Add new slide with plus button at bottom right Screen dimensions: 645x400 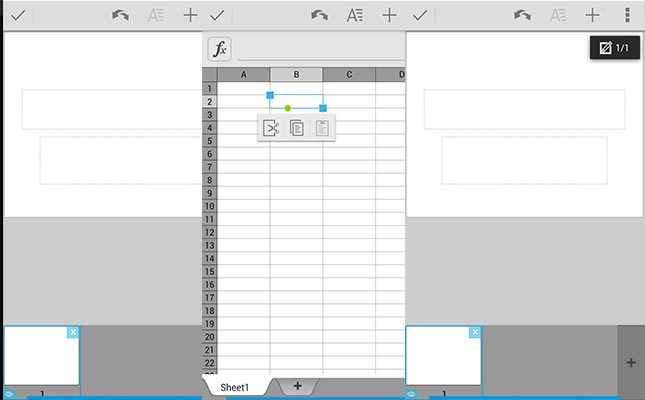coord(631,362)
